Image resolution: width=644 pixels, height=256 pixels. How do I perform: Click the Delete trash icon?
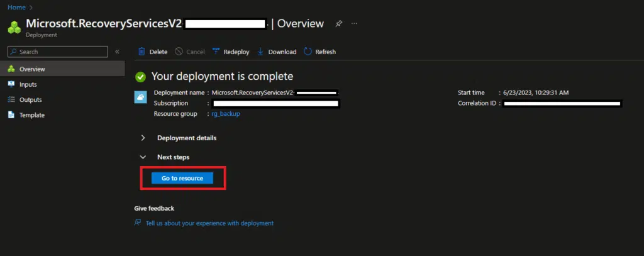click(142, 52)
